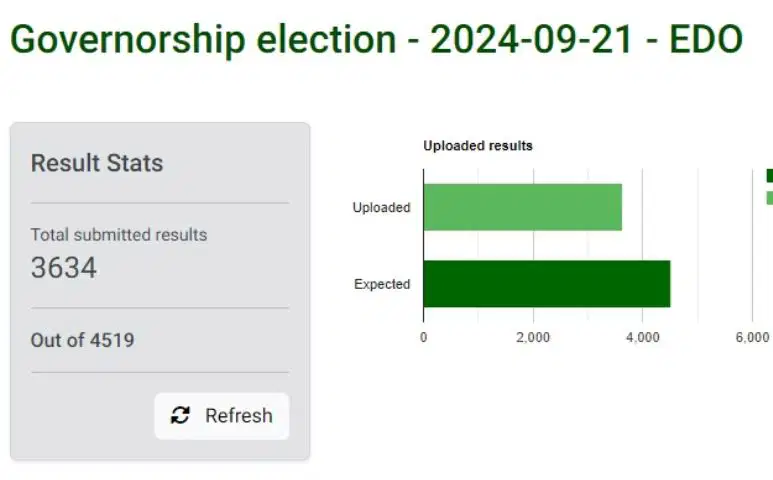Click the 2024-09-21 date in heading
Viewport: 773px width, 480px height.
[531, 39]
